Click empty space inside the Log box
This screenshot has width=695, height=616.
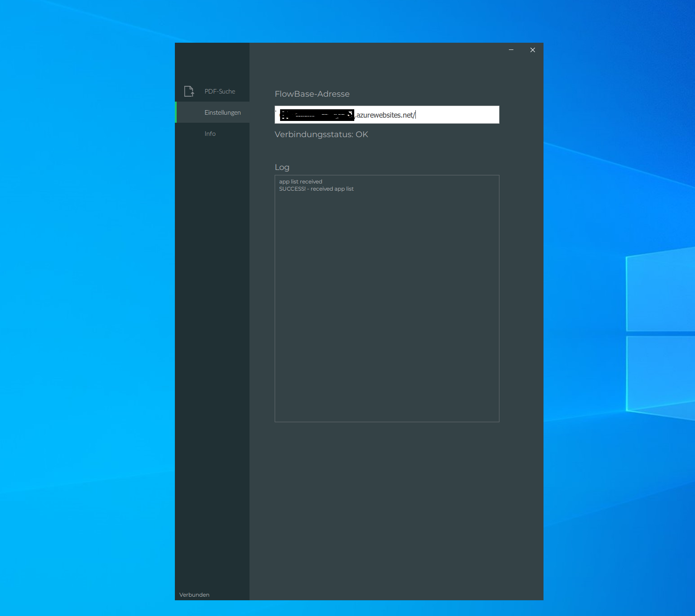387,306
